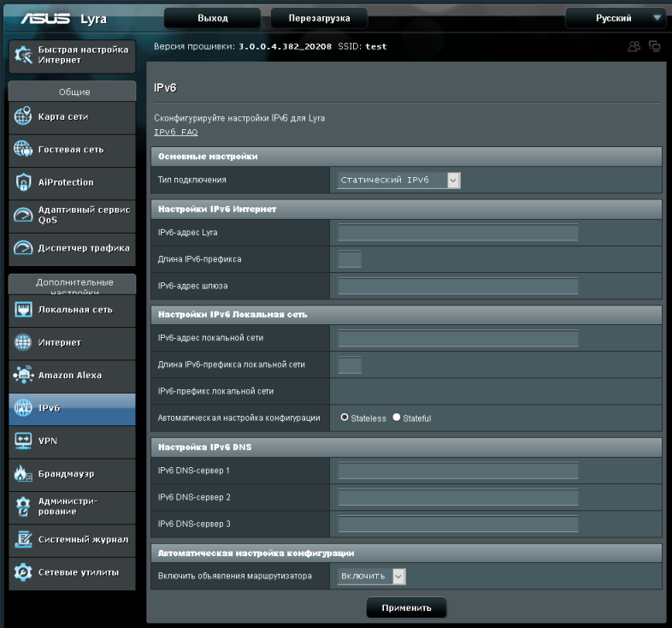Open the Русский language selector
This screenshot has width=672, height=628.
(x=615, y=19)
